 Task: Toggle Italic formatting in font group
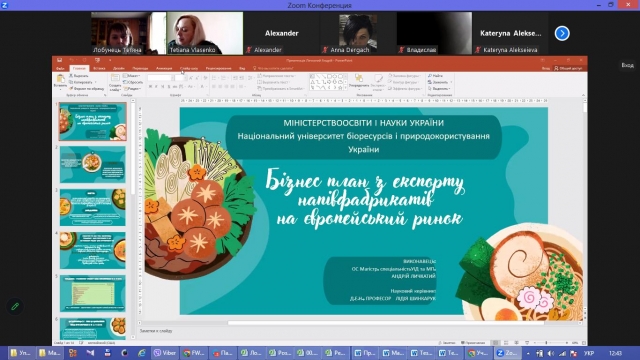156,87
